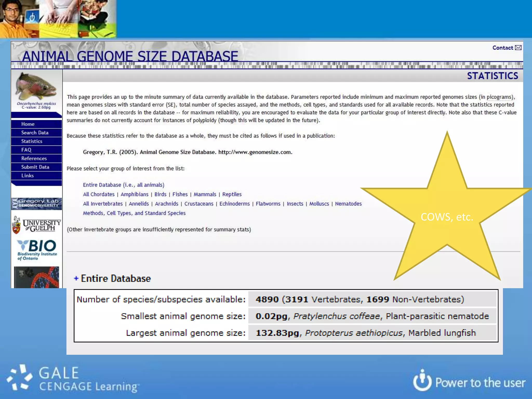Open the Nematodes statistics link
The width and height of the screenshot is (532, 399).
[x=348, y=204]
